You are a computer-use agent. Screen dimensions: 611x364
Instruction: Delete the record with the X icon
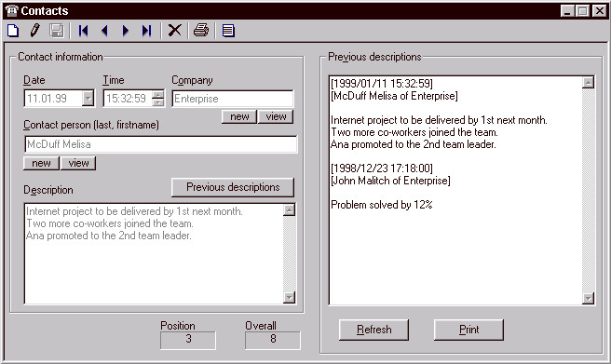(x=174, y=31)
